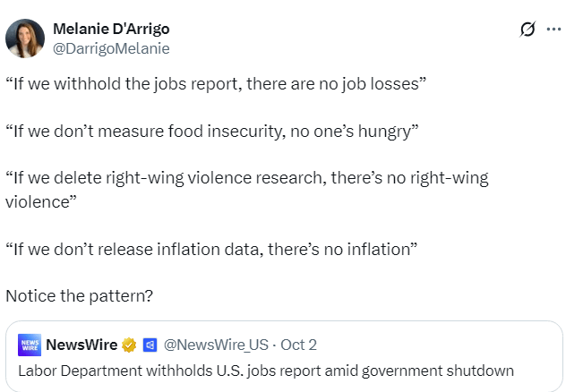This screenshot has width=566, height=392.
Task: Click the blue affiliate badge beside NewsWire
Action: [x=150, y=345]
